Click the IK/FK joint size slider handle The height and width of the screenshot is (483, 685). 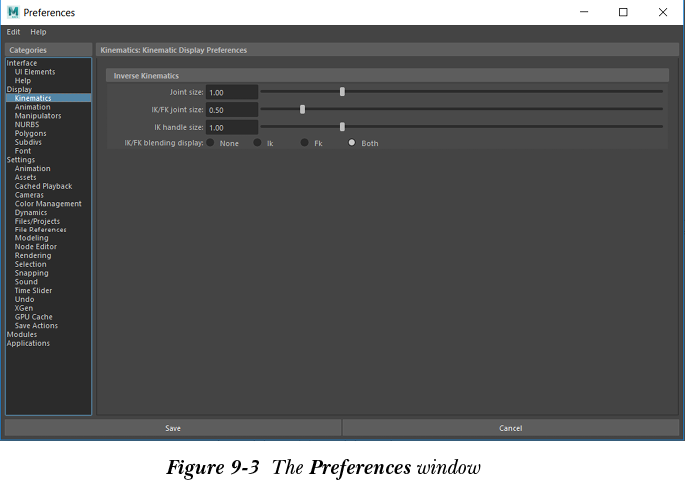302,109
